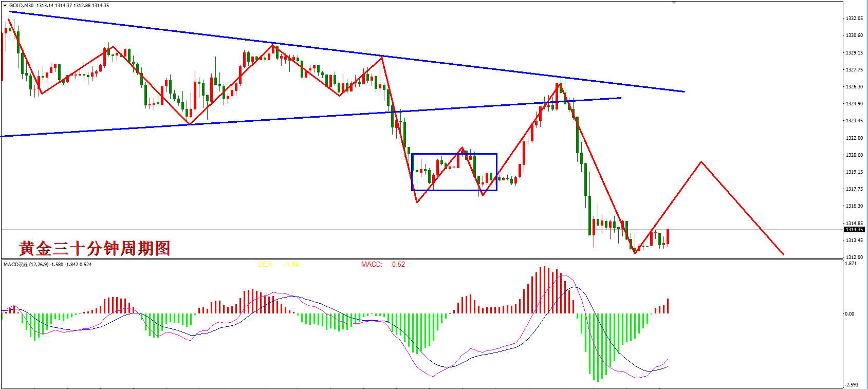The height and width of the screenshot is (389, 868).
Task: Click the OHLC values 1313.14 1314.37 1312.88 1314.35
Action: [x=73, y=6]
